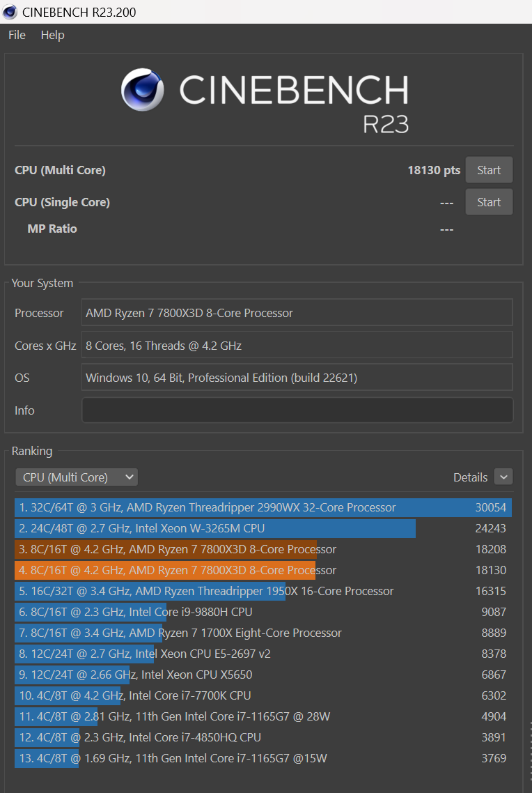Image resolution: width=532 pixels, height=793 pixels.
Task: Click the OS information field
Action: (297, 378)
